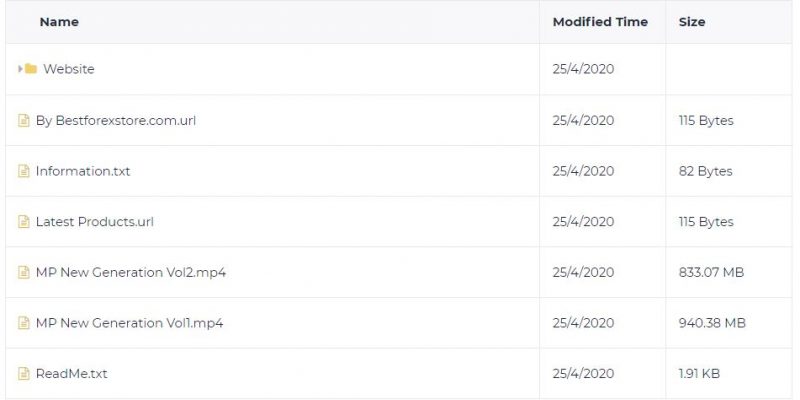Image resolution: width=800 pixels, height=400 pixels.
Task: Click the 833.07 MB size cell
Action: [711, 272]
